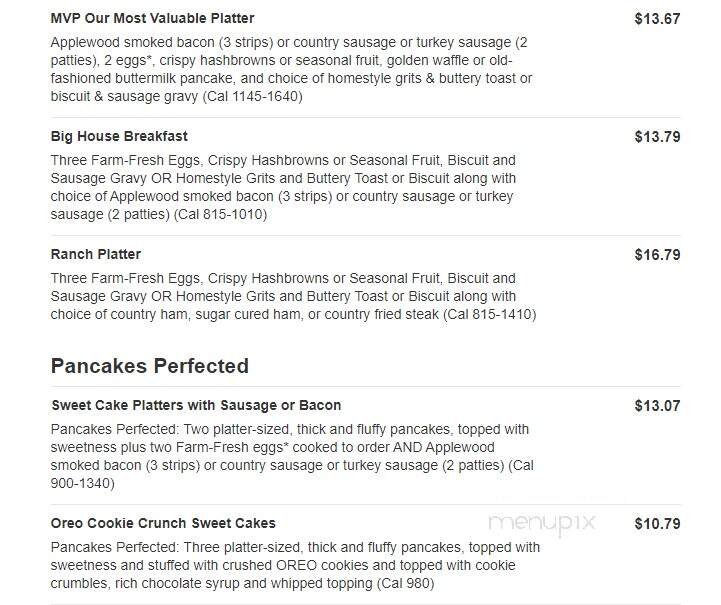This screenshot has height=605, width=721.
Task: Click the MVP Our Most Valuable Platter title
Action: point(152,18)
